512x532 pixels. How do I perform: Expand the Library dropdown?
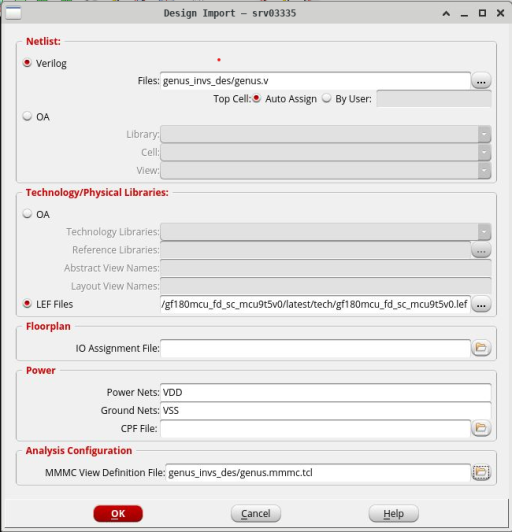pyautogui.click(x=484, y=134)
